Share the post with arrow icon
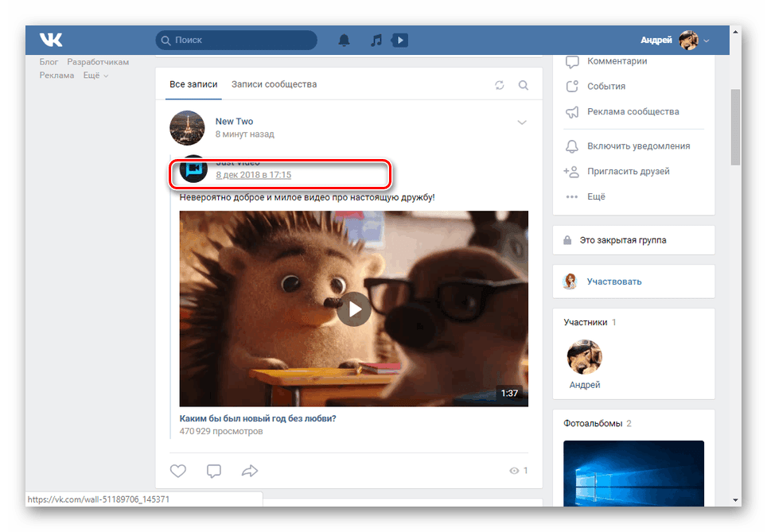767x532 pixels. (250, 471)
